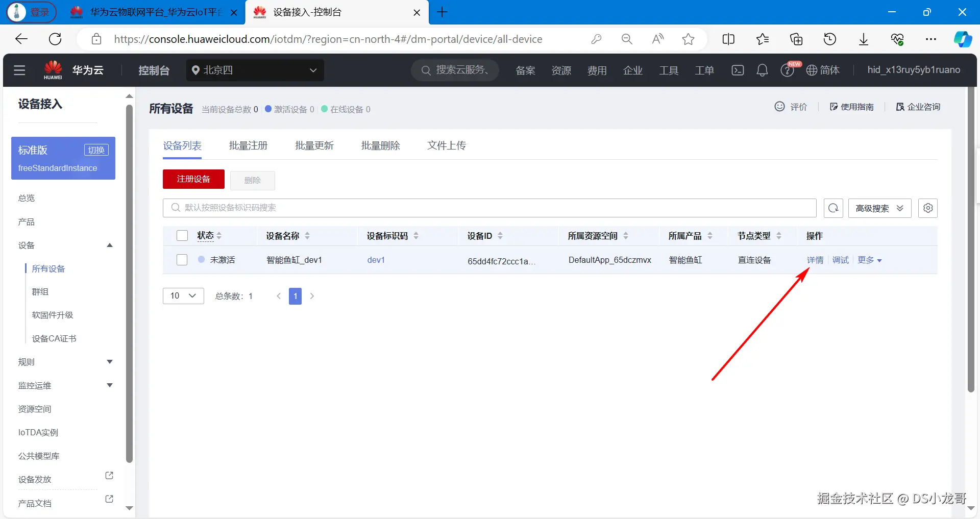The width and height of the screenshot is (980, 519).
Task: Go to 总览 in the sidebar
Action: pos(27,198)
